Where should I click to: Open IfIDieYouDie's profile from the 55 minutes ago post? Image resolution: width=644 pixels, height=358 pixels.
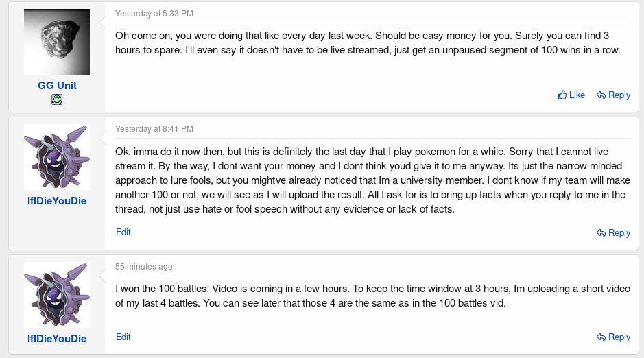click(x=57, y=339)
